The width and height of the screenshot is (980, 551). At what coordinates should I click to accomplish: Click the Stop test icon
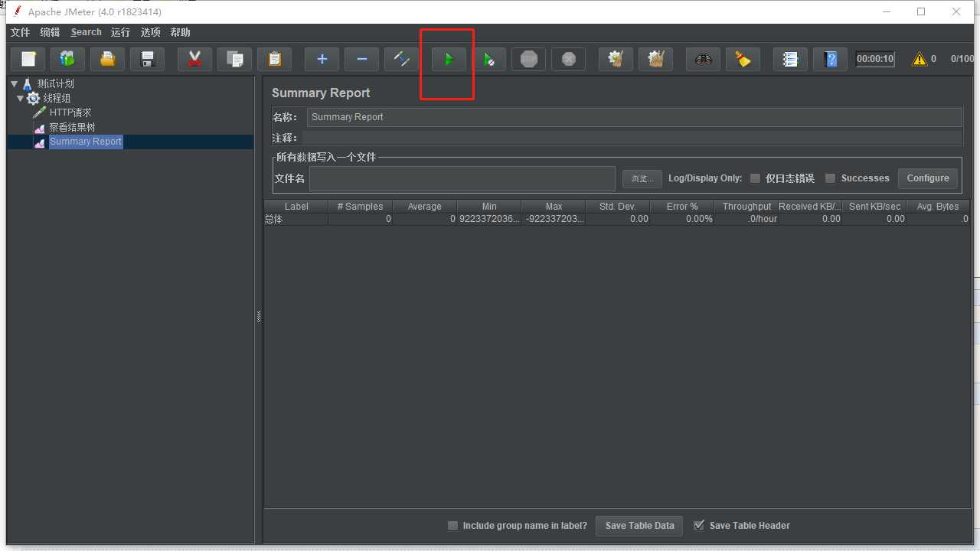pos(529,59)
